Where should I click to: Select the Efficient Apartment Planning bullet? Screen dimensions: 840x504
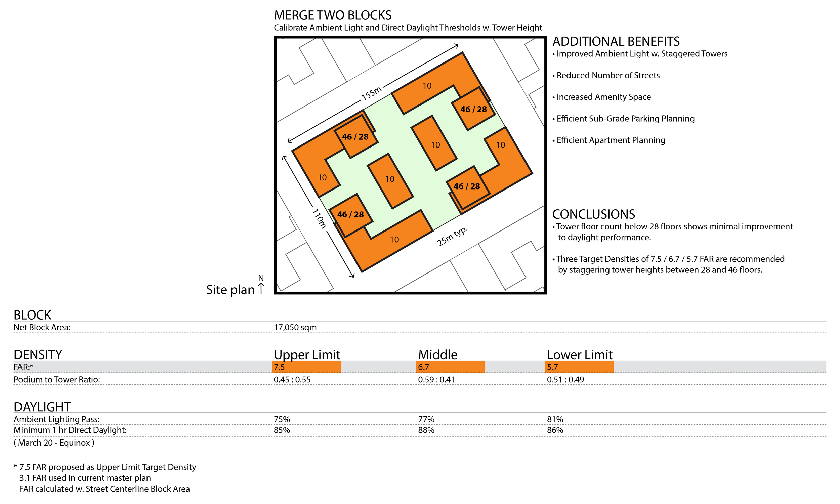click(x=609, y=140)
